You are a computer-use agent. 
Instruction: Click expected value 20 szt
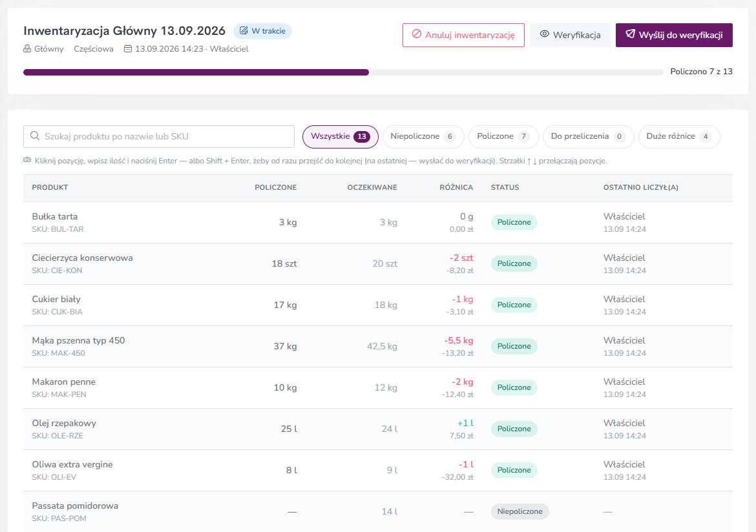coord(384,263)
